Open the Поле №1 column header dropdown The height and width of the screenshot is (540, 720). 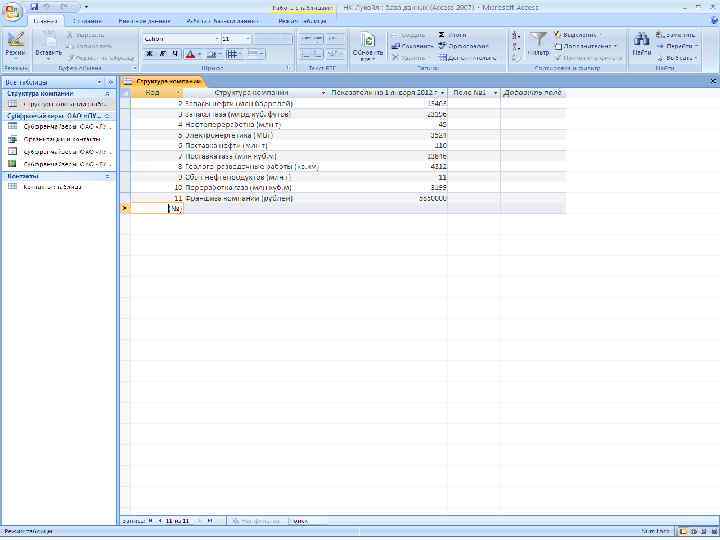coord(495,93)
